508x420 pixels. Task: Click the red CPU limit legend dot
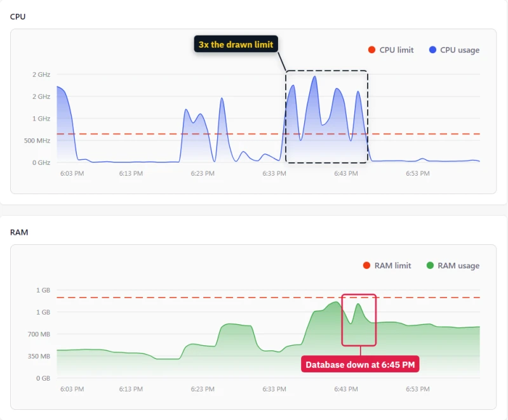pos(371,50)
